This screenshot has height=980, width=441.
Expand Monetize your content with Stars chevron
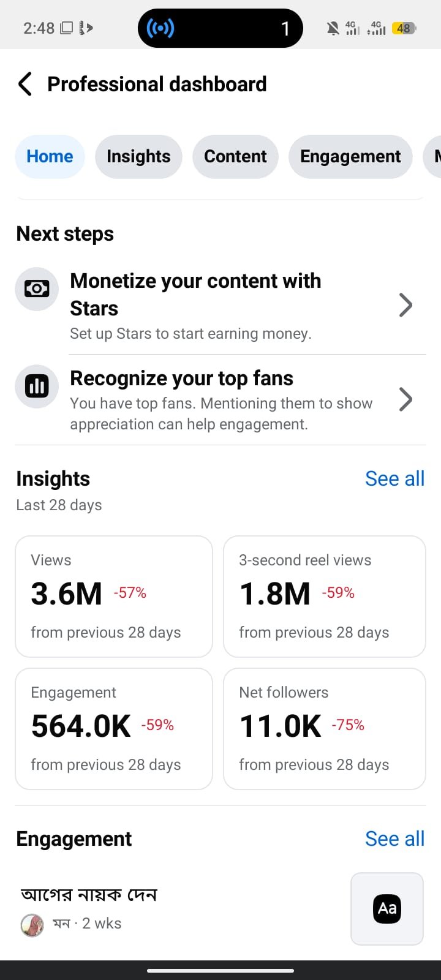[x=405, y=305]
